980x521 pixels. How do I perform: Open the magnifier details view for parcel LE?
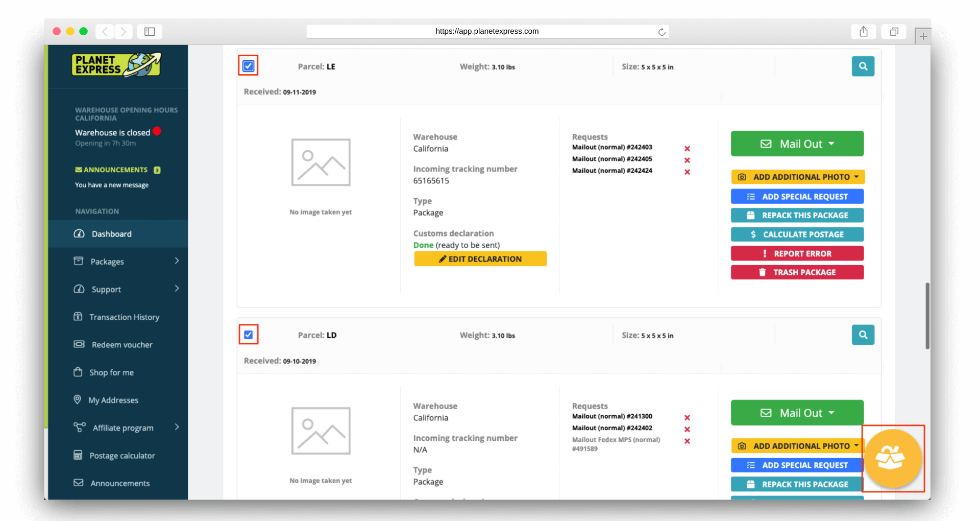coord(863,66)
